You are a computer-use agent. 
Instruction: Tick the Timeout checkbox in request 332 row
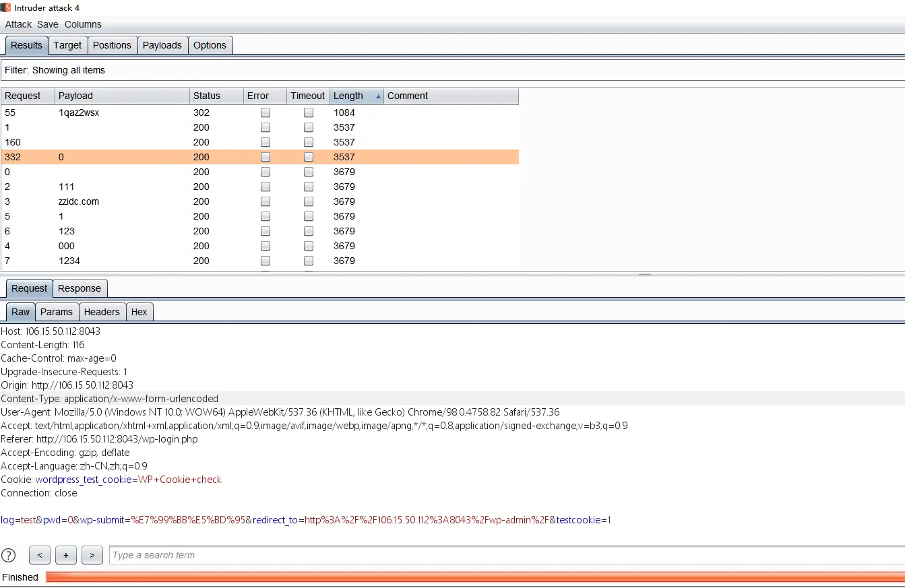point(309,158)
